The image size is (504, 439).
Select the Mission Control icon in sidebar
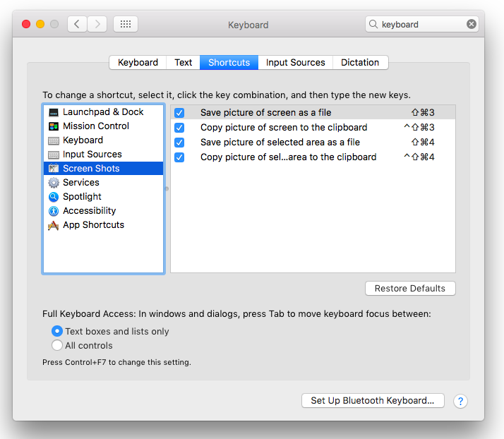coord(54,126)
